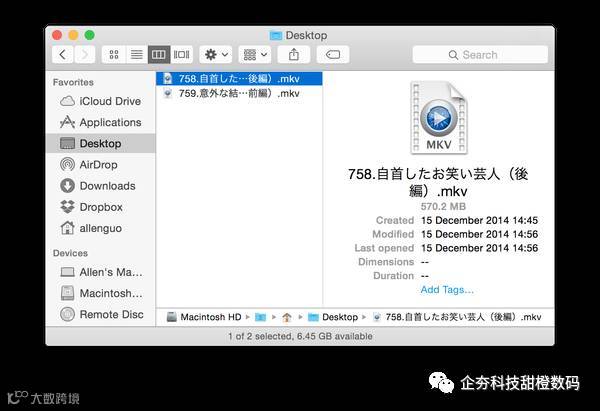Open Applications in the sidebar
Viewport: 600px width, 411px height.
101,122
